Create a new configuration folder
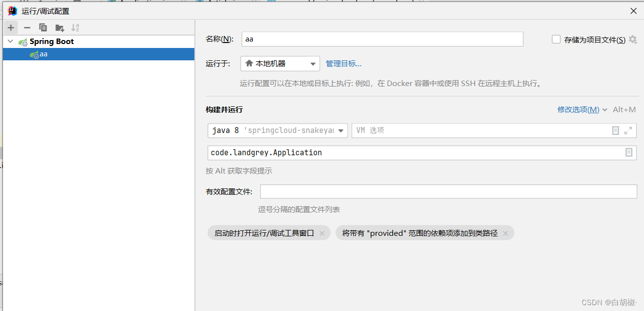Screen dimensions: 644x311 click(x=59, y=28)
